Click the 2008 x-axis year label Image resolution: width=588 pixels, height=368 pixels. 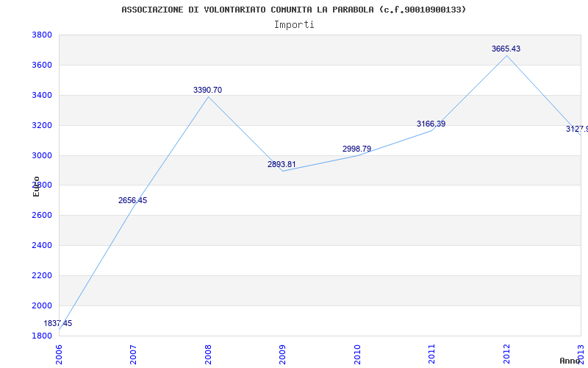pyautogui.click(x=208, y=354)
